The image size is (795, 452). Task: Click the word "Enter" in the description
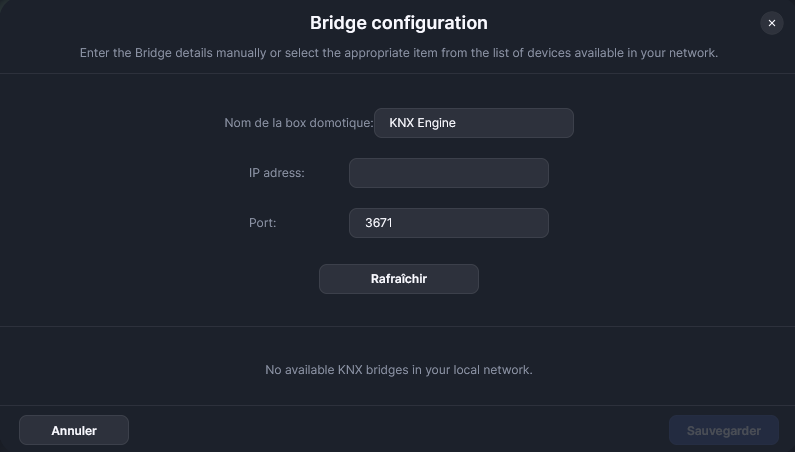coord(95,52)
